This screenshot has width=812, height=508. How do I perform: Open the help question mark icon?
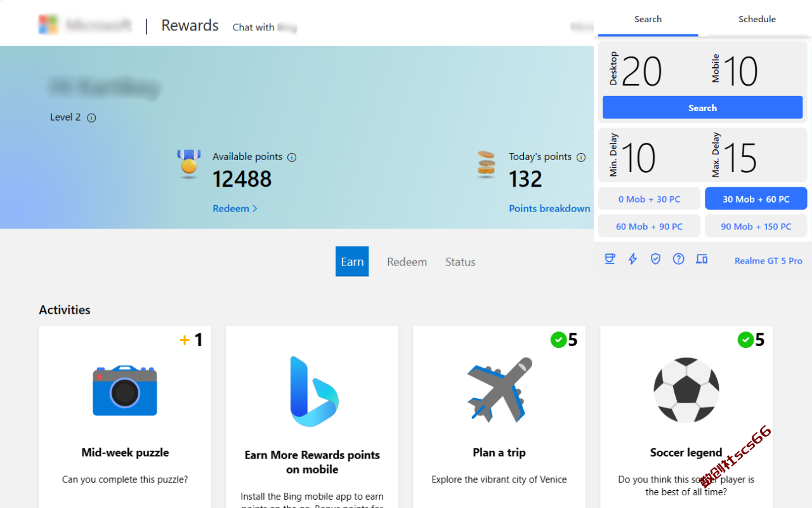678,258
